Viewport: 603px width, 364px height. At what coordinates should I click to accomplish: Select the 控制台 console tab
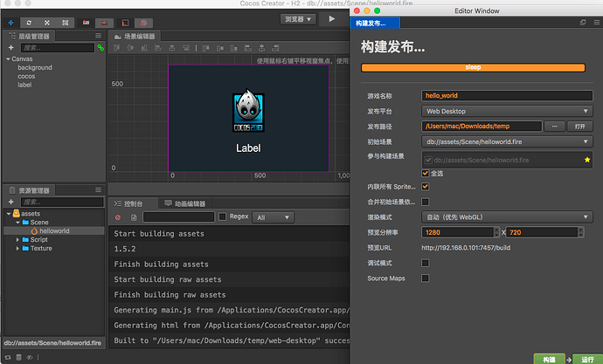click(133, 203)
